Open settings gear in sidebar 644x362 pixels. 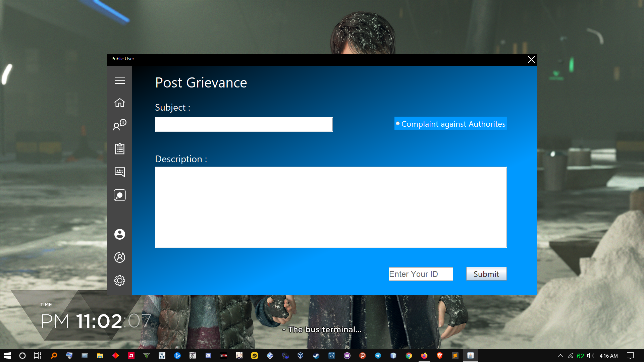pos(119,281)
